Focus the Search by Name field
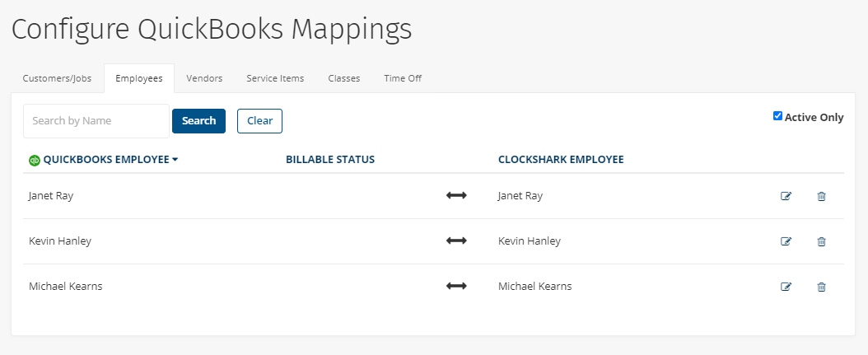This screenshot has width=868, height=355. coord(96,121)
